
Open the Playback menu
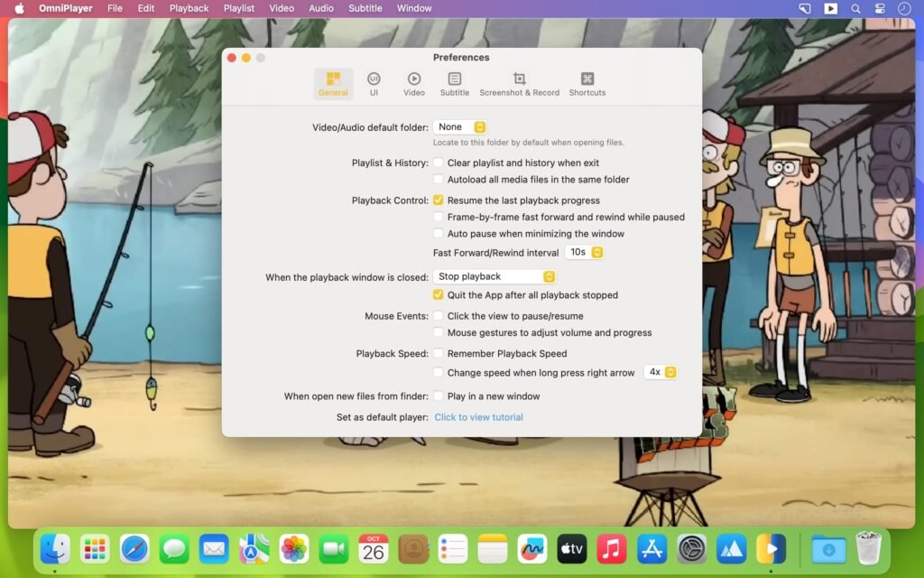188,8
